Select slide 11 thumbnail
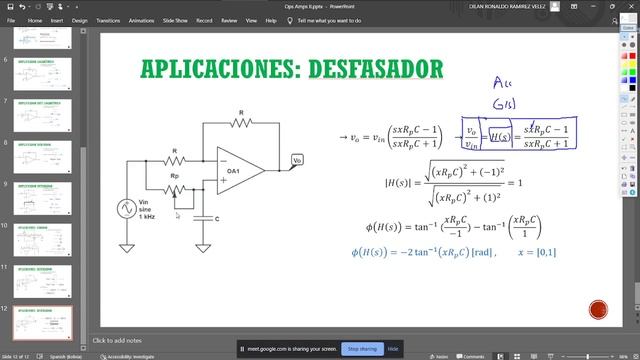 pos(42,282)
